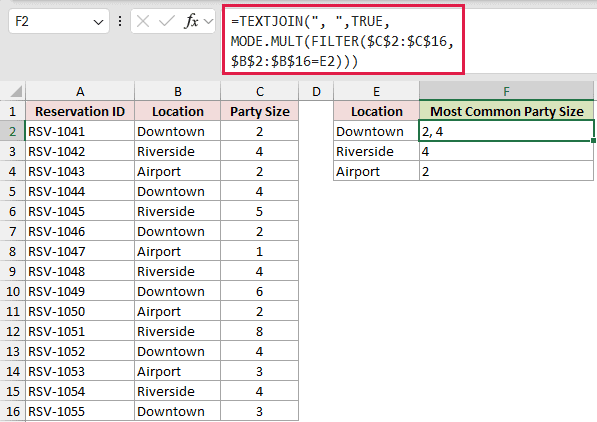597x422 pixels.
Task: Select row 2 header
Action: click(13, 131)
